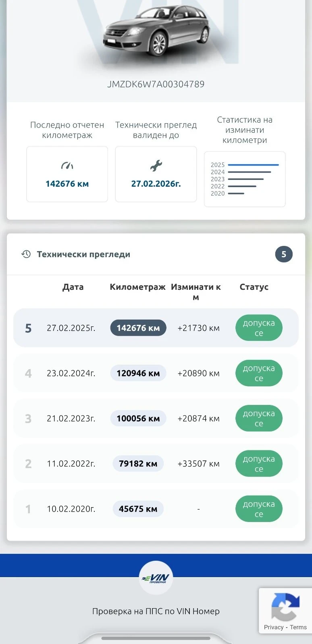The image size is (312, 644).
Task: Click the inspections count badge showing 5
Action: (x=284, y=254)
